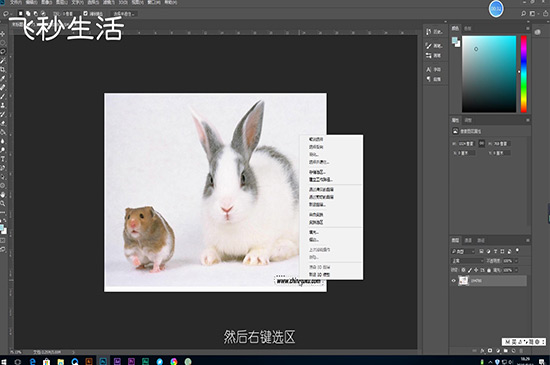Select the Move tool in toolbar
This screenshot has height=365, width=550.
pyautogui.click(x=3, y=34)
